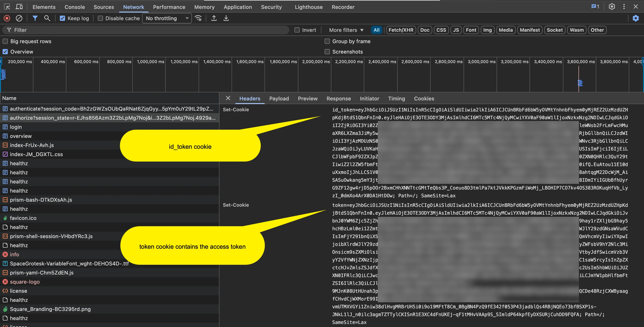This screenshot has width=644, height=327.
Task: Open the Preview tab
Action: (307, 98)
